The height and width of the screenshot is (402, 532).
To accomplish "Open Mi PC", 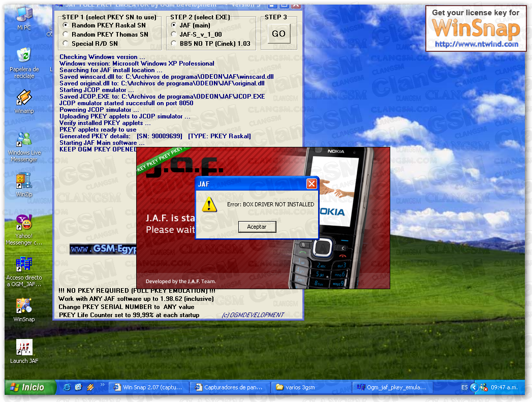I will click(x=23, y=13).
